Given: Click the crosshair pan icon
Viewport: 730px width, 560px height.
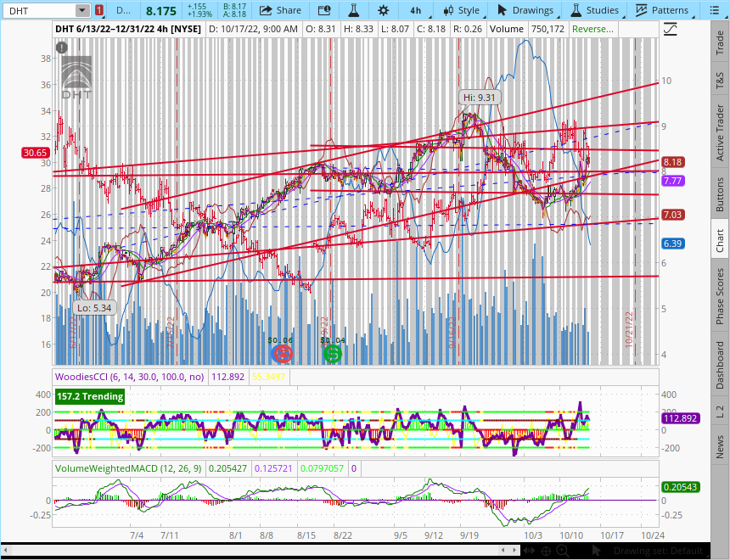Looking at the screenshot, I should coord(546,551).
